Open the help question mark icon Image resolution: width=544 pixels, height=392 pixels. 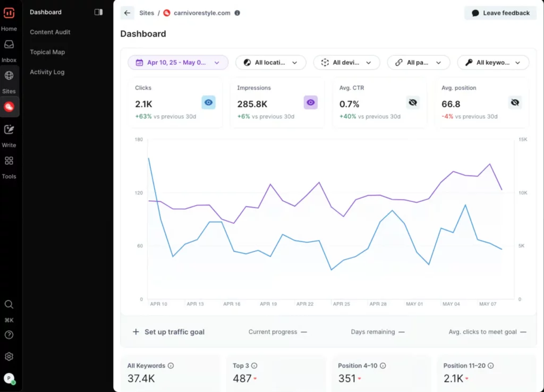click(9, 335)
